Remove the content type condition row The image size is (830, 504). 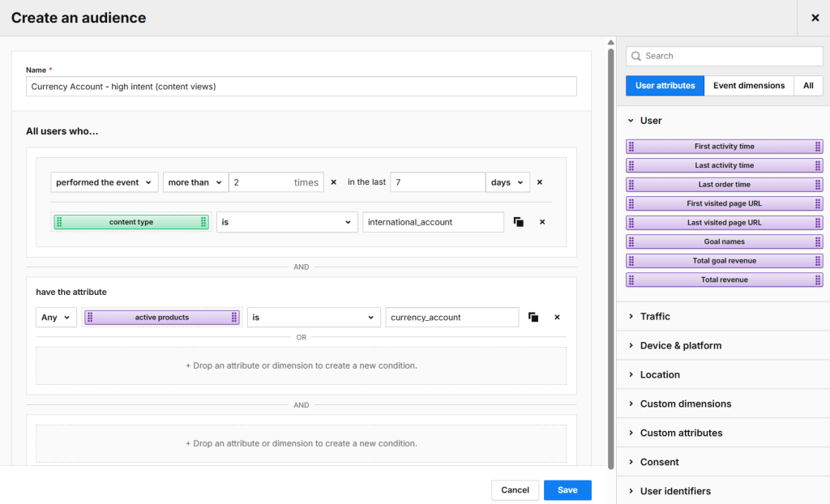542,222
